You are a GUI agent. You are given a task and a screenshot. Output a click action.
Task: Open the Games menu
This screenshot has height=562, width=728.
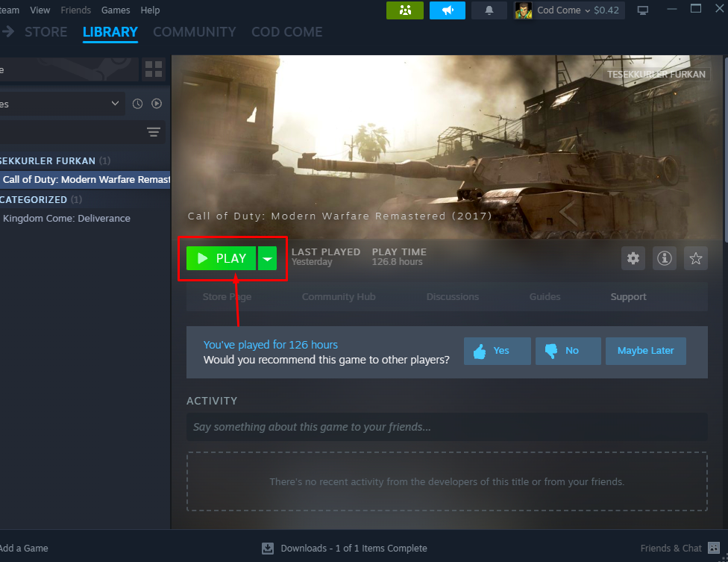[x=116, y=10]
